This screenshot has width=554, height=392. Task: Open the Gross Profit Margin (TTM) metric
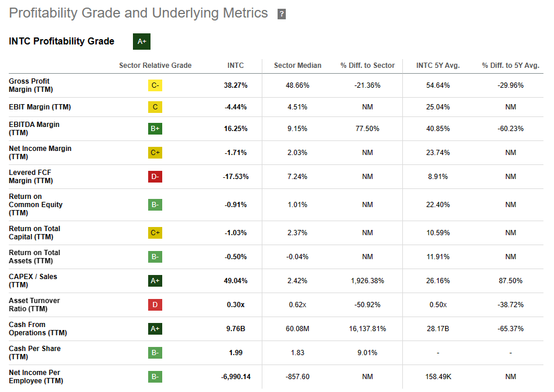[x=30, y=85]
